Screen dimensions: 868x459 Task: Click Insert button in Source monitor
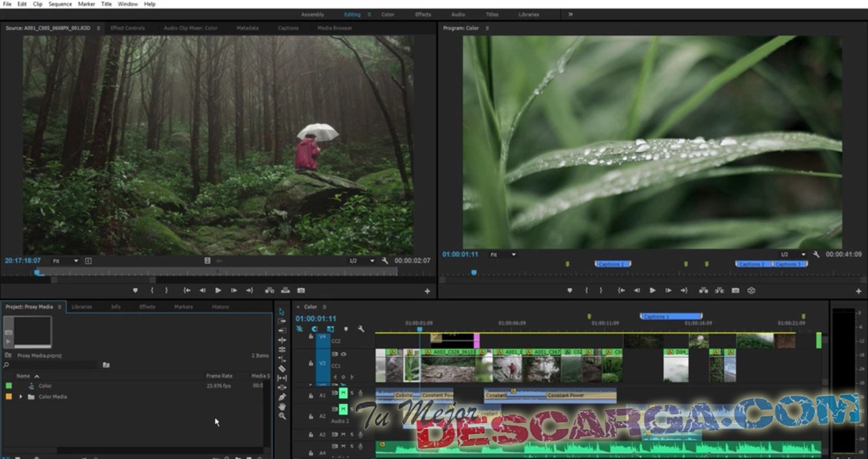(x=269, y=290)
